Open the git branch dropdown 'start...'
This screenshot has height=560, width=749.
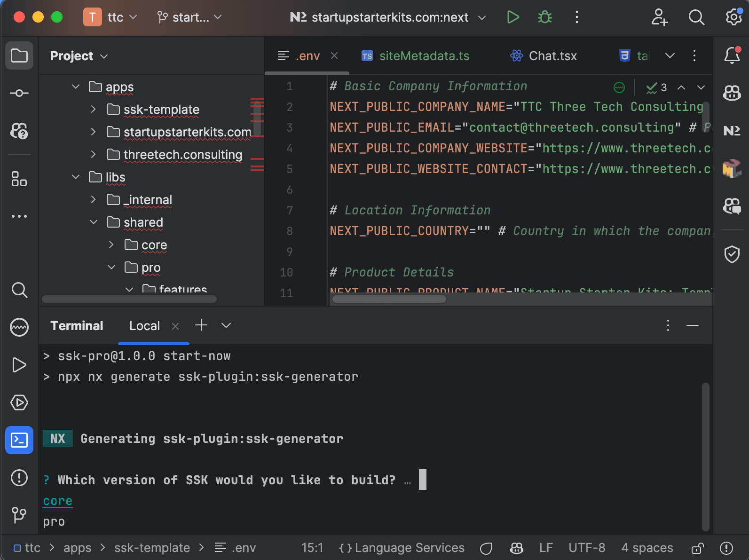189,17
